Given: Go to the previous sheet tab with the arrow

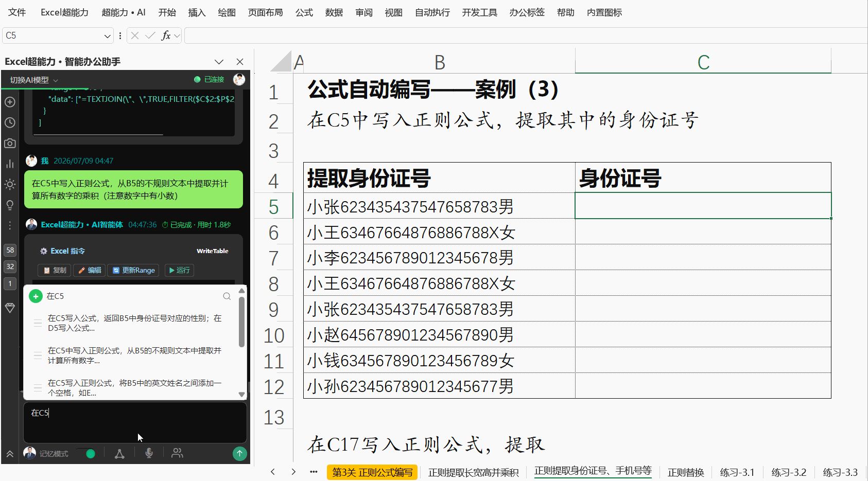Looking at the screenshot, I should coord(273,472).
